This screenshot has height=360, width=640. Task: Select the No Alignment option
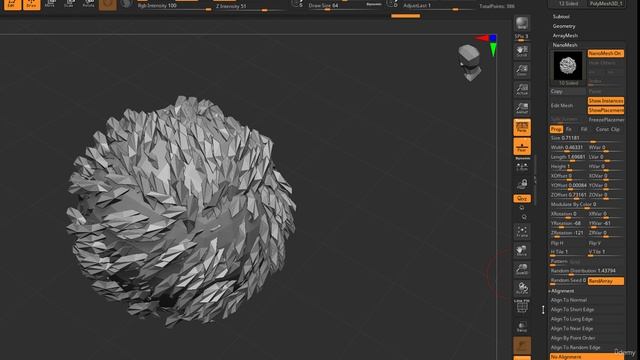(x=587, y=357)
